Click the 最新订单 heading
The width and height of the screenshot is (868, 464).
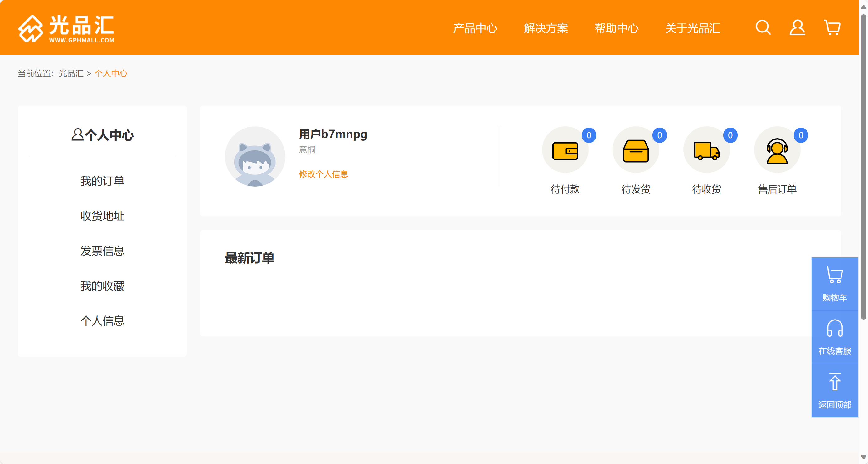(x=250, y=258)
